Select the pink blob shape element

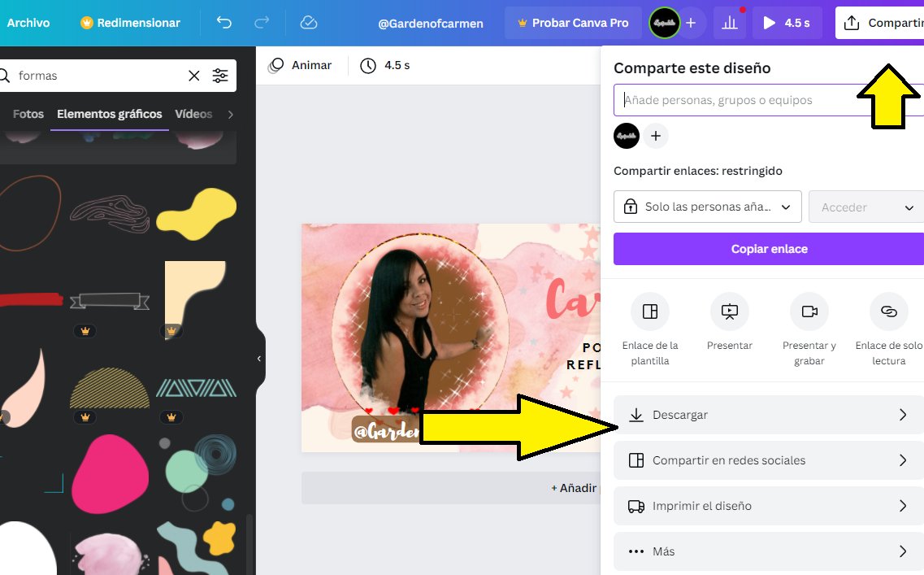pyautogui.click(x=110, y=474)
